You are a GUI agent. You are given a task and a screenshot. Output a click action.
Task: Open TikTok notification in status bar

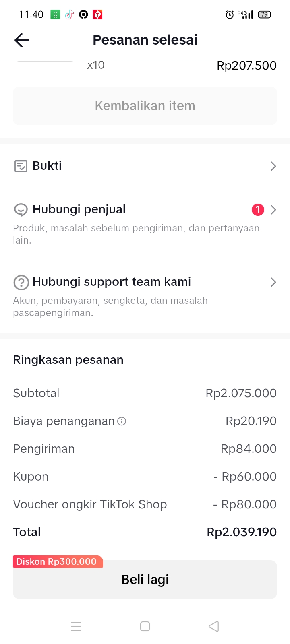coord(69,14)
